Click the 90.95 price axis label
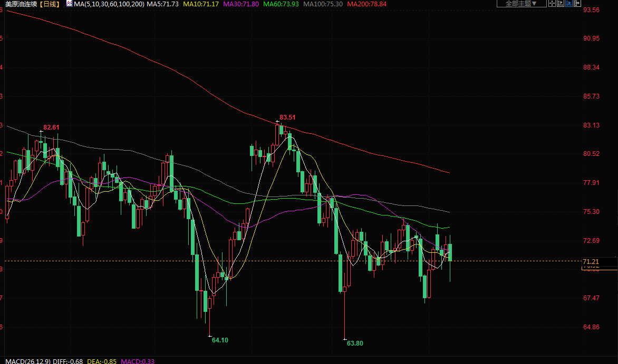The height and width of the screenshot is (364, 618). tap(591, 38)
